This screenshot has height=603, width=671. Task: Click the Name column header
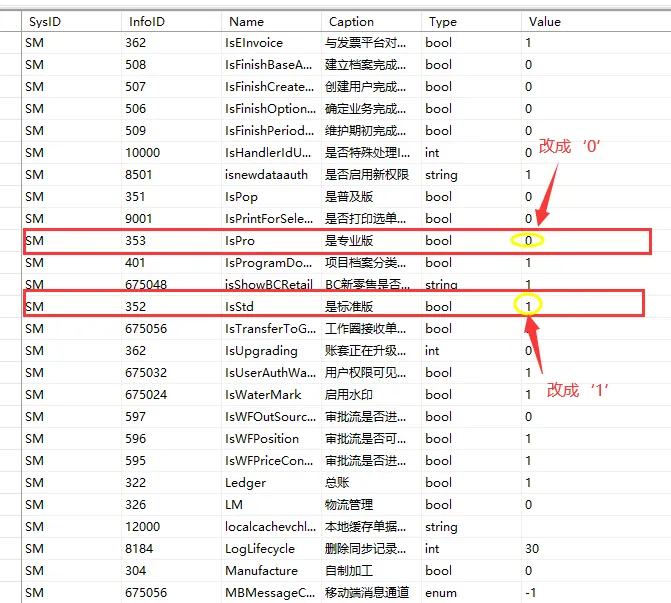[x=246, y=21]
